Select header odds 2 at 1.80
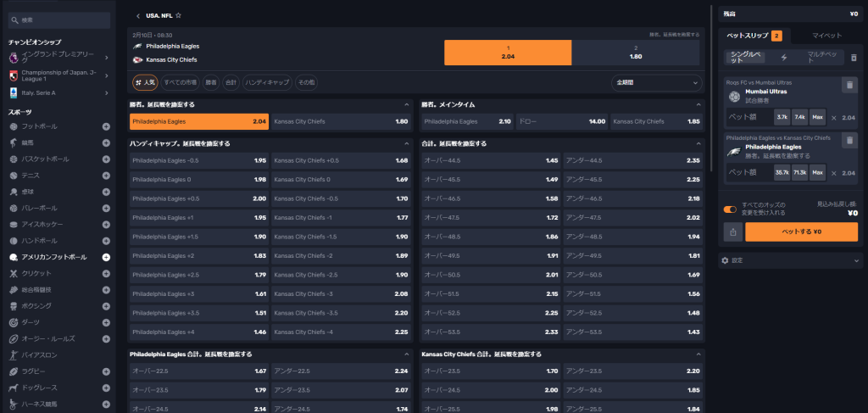The width and height of the screenshot is (868, 413). point(636,53)
